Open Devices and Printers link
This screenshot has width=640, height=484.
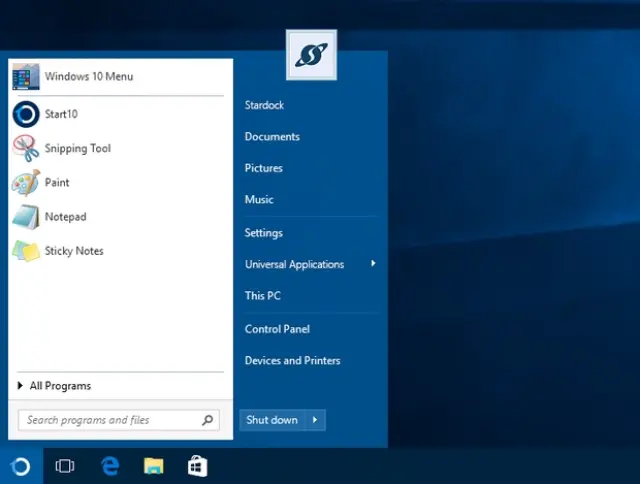(x=292, y=361)
